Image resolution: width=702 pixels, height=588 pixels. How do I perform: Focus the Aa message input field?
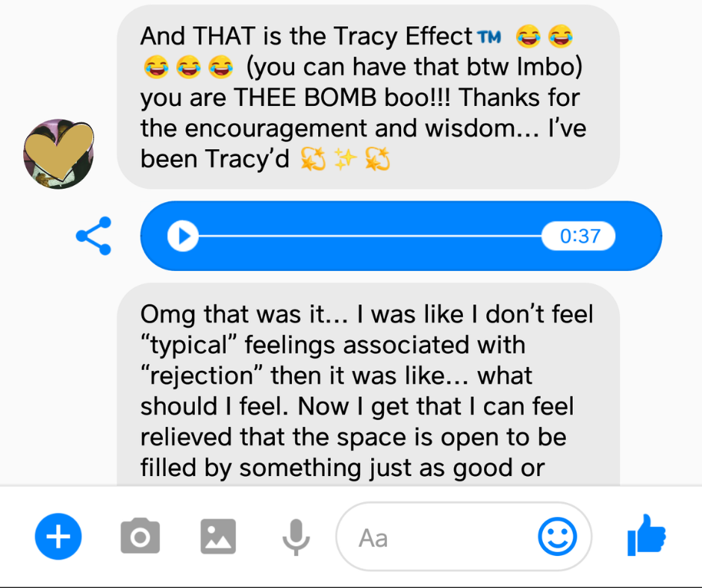click(463, 537)
